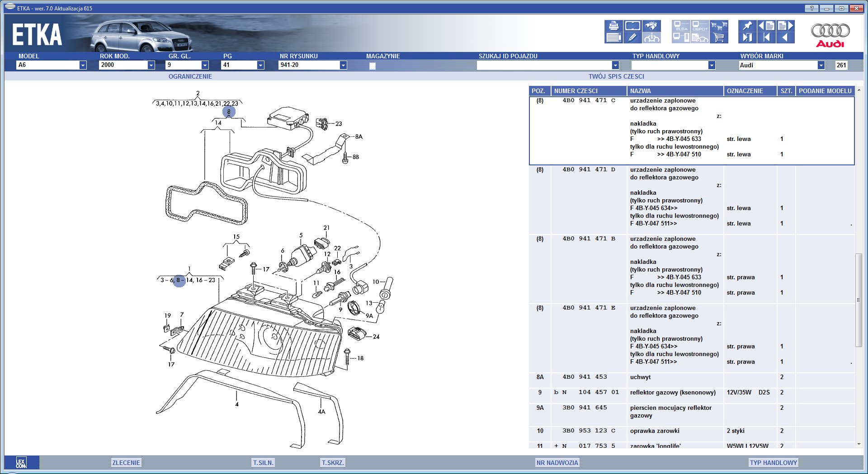
Task: Click the pushpin icon
Action: click(747, 26)
